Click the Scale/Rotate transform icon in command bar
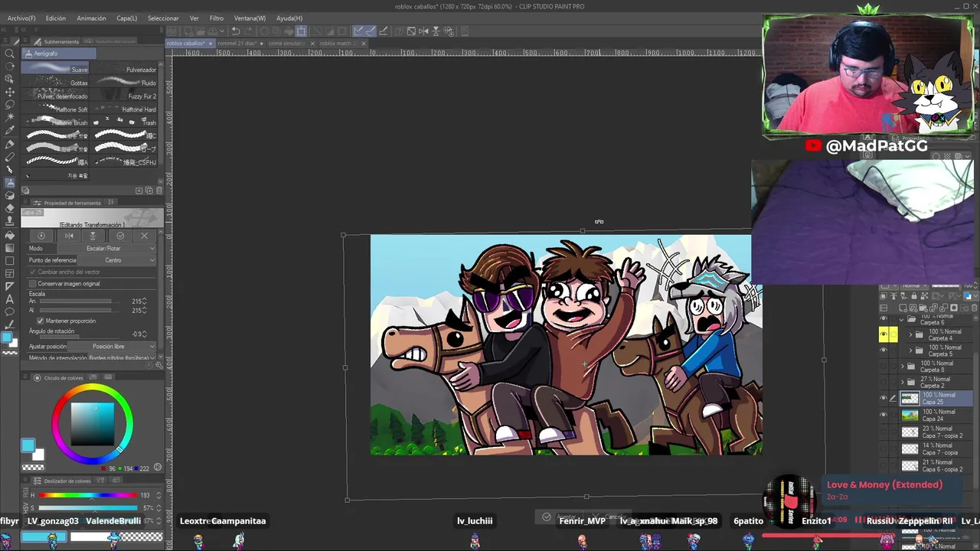The width and height of the screenshot is (980, 551). pos(301,31)
